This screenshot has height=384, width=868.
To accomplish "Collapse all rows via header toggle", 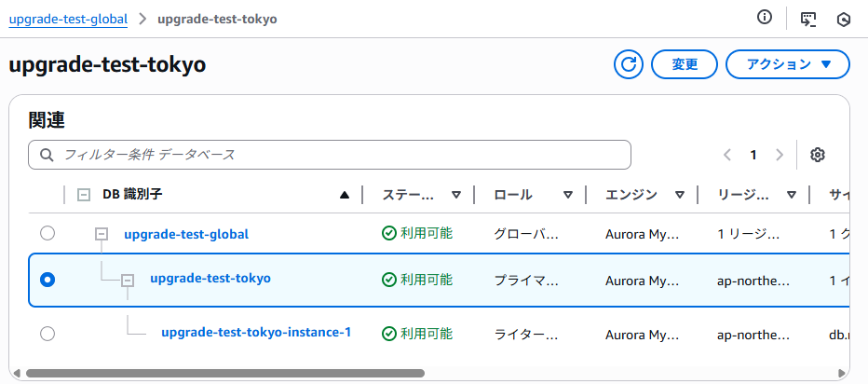I will tap(84, 195).
